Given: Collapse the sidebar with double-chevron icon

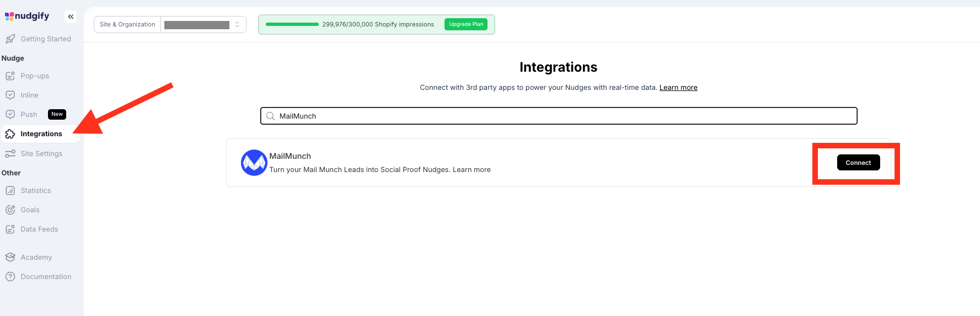Looking at the screenshot, I should (71, 17).
